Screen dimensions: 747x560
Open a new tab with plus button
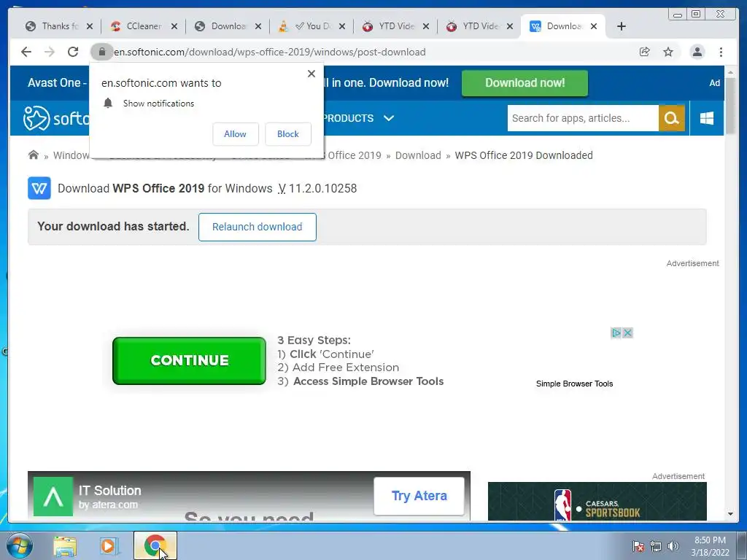click(x=622, y=26)
